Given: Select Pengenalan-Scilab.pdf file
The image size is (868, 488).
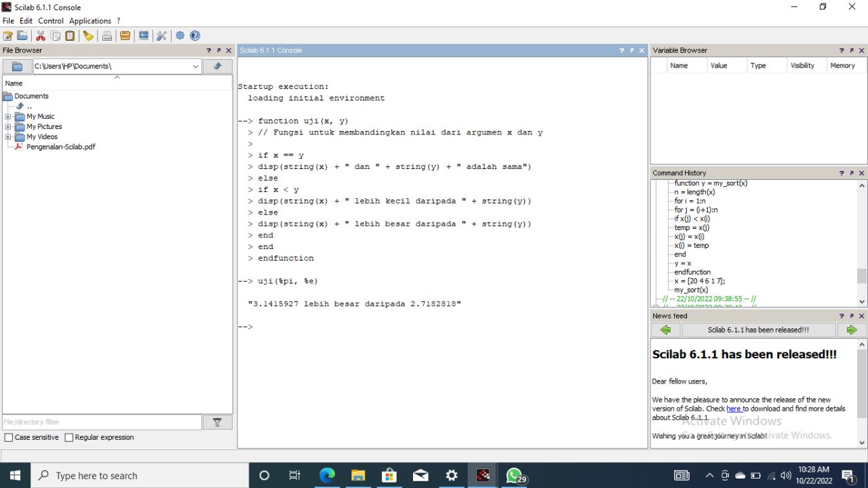Looking at the screenshot, I should click(x=60, y=147).
